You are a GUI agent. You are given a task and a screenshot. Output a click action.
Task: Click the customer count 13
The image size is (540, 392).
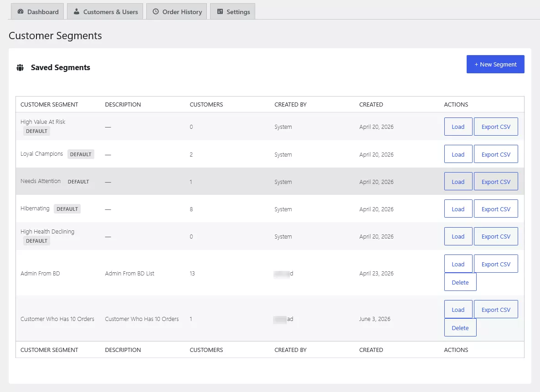192,273
